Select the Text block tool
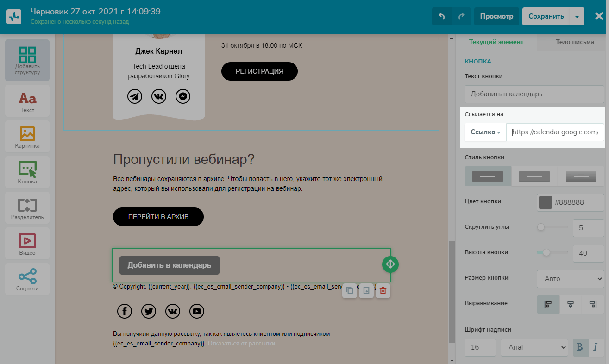The width and height of the screenshot is (609, 364). 27,100
